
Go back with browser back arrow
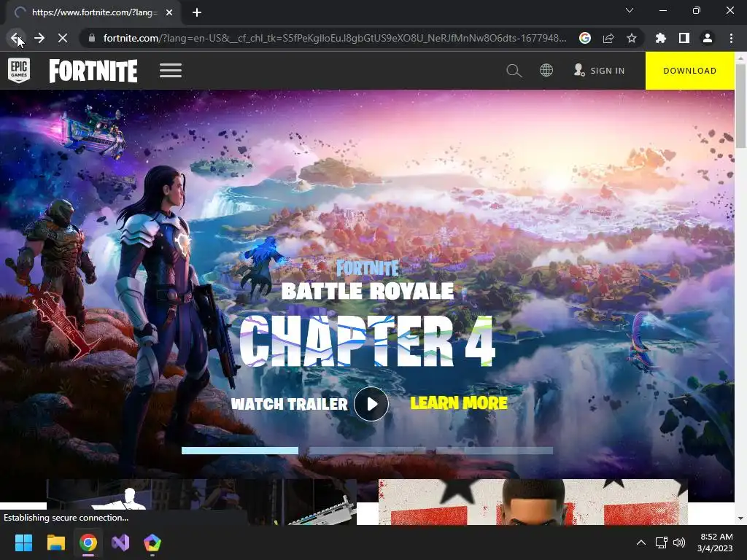(15, 38)
